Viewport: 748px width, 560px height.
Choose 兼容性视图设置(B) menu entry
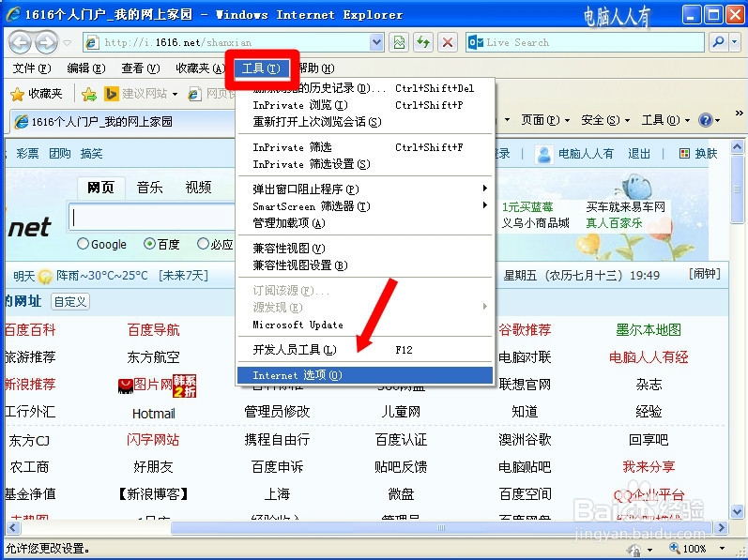[365, 265]
